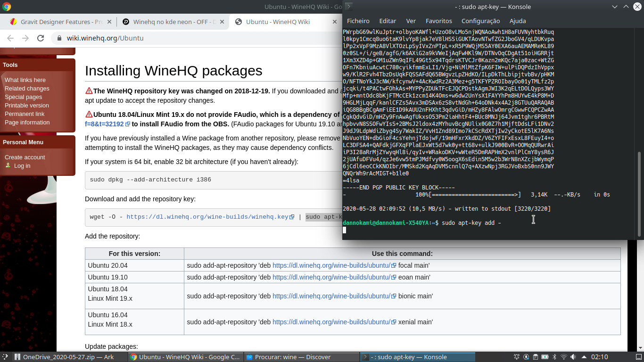Open the Configuração menu in Konsole
The height and width of the screenshot is (362, 644).
[480, 21]
